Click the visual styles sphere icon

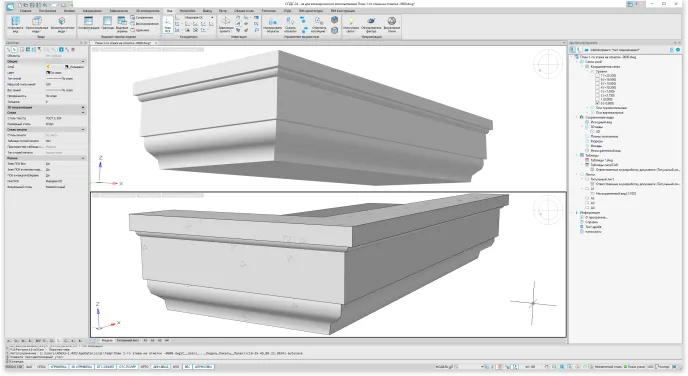392,21
